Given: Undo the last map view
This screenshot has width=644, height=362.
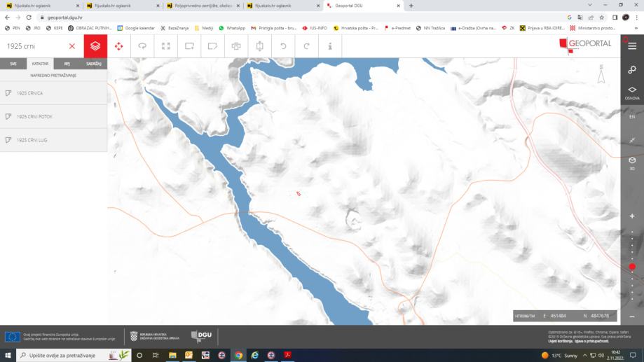Looking at the screenshot, I should [283, 46].
